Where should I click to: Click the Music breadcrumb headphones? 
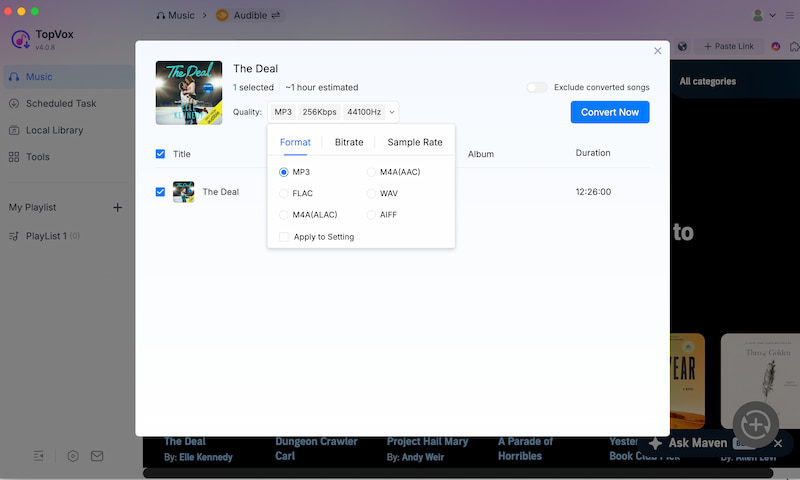pos(161,15)
